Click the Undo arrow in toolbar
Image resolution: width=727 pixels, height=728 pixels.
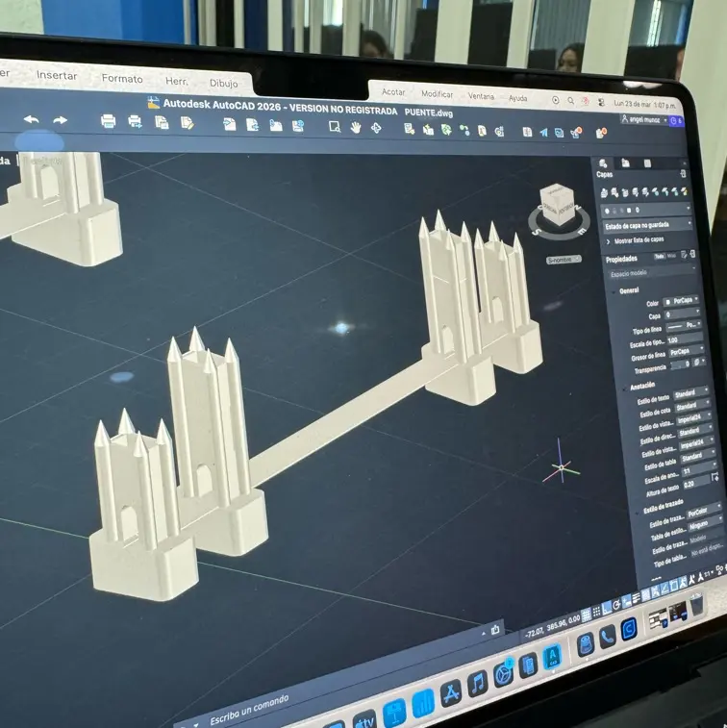coord(31,119)
